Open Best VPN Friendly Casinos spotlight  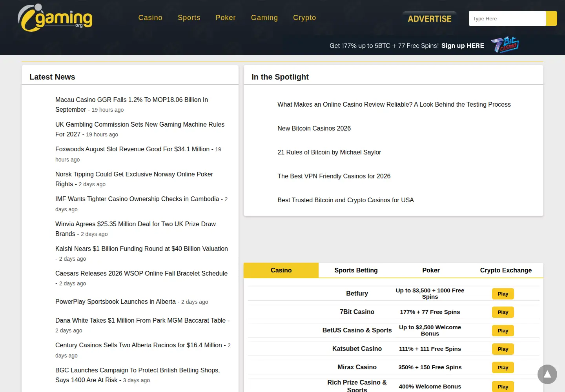click(x=334, y=176)
